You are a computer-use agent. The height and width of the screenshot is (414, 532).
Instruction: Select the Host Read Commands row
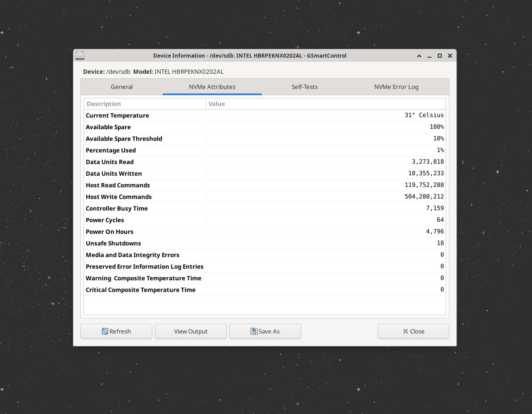(x=264, y=185)
